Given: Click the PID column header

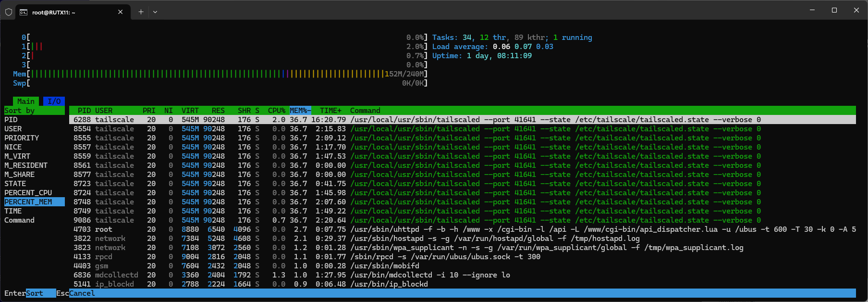Looking at the screenshot, I should [x=84, y=111].
